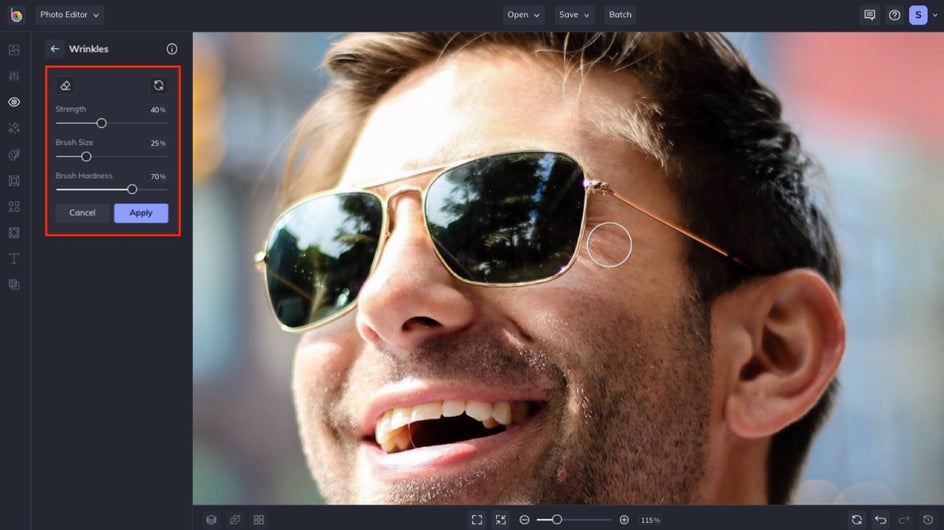
Task: Adjust the Brush Hardness slider
Action: pos(111,189)
